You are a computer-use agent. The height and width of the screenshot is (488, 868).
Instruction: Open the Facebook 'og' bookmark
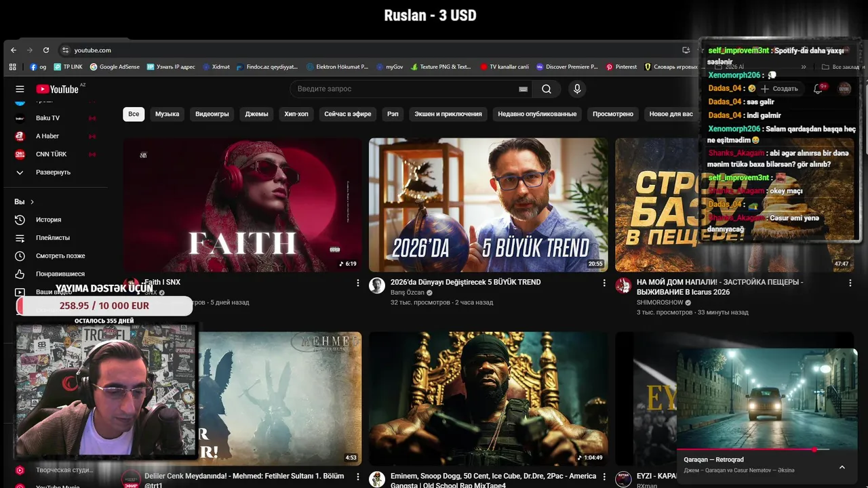pos(38,67)
